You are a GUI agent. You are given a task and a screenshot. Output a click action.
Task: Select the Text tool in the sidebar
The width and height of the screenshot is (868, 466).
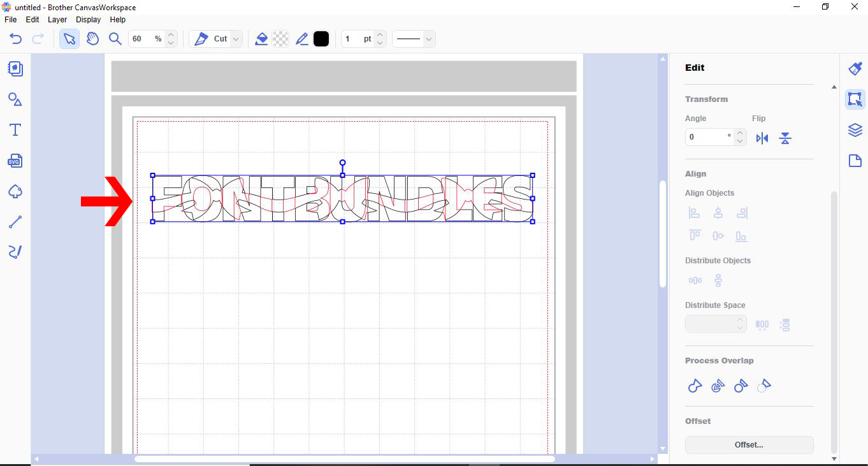tap(15, 129)
